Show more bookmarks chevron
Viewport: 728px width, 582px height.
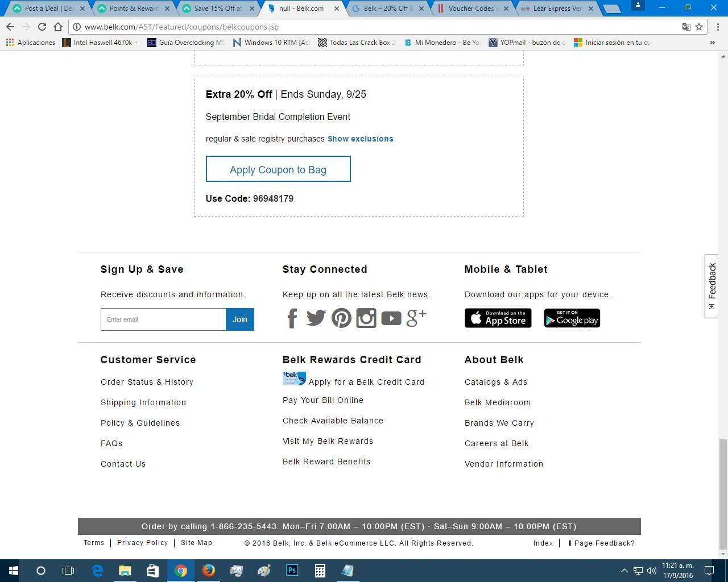pos(712,43)
